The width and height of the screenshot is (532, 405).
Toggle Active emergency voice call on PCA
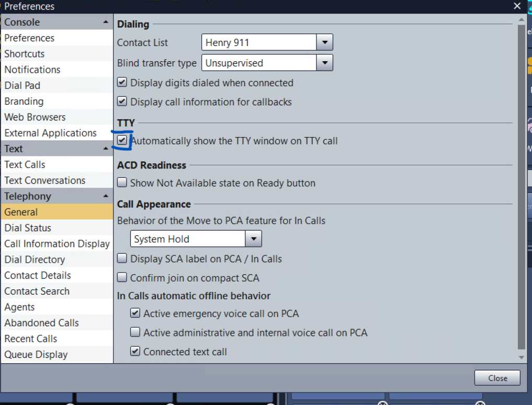click(x=135, y=313)
